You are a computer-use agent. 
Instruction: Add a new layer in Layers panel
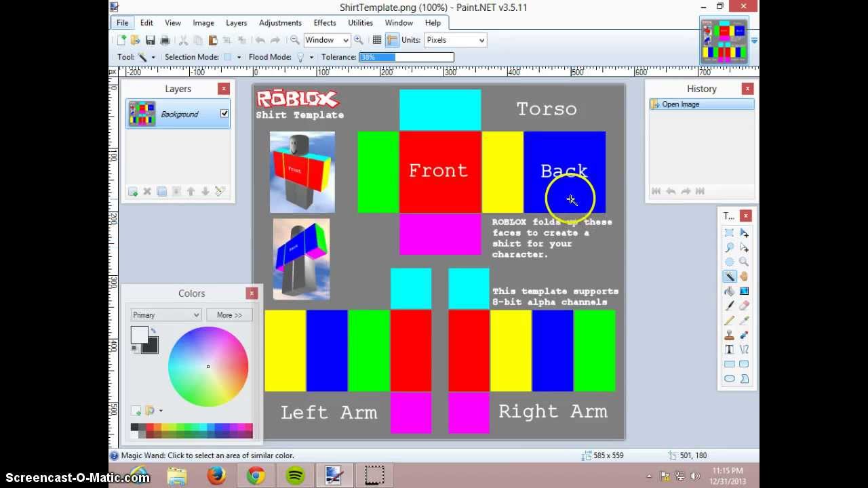133,192
